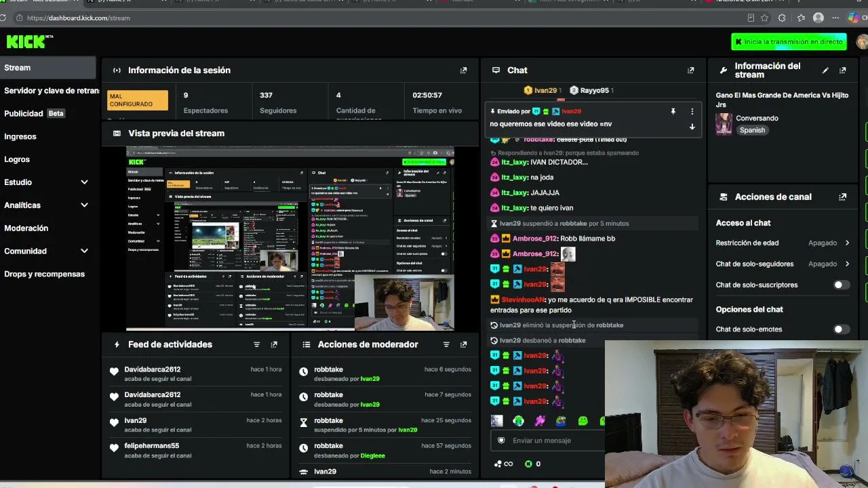
Task: Click username Stevinhoo in chat
Action: pos(523,300)
